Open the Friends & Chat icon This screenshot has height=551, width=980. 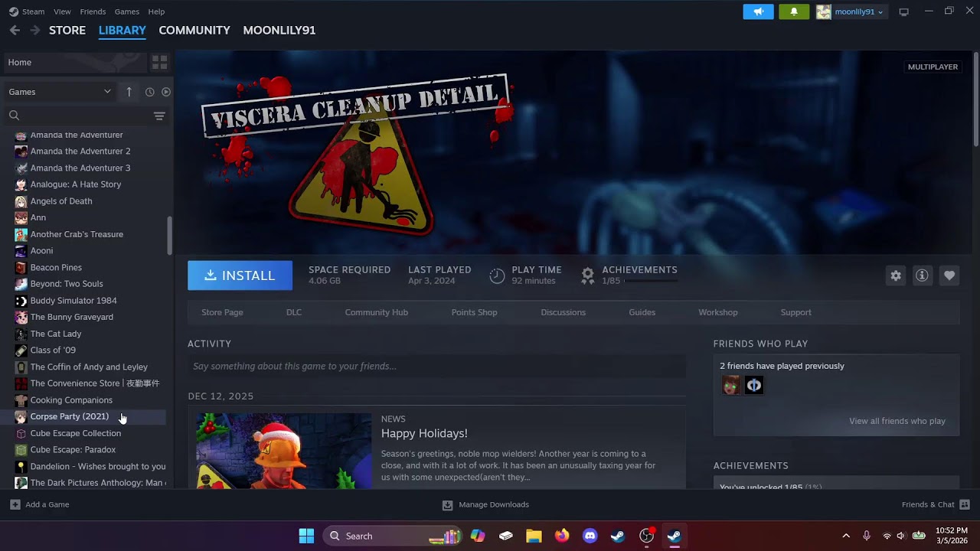click(965, 504)
